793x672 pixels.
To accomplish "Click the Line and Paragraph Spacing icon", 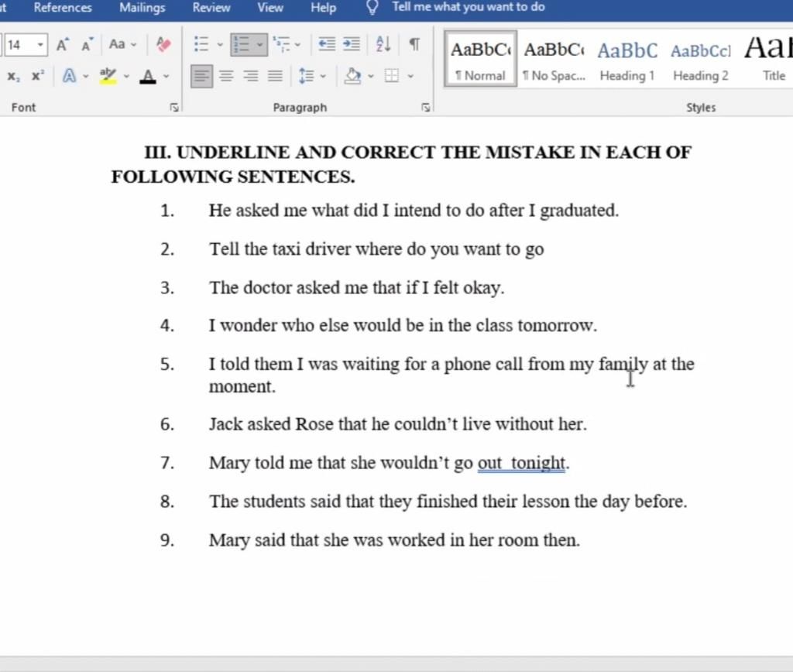I will [307, 77].
